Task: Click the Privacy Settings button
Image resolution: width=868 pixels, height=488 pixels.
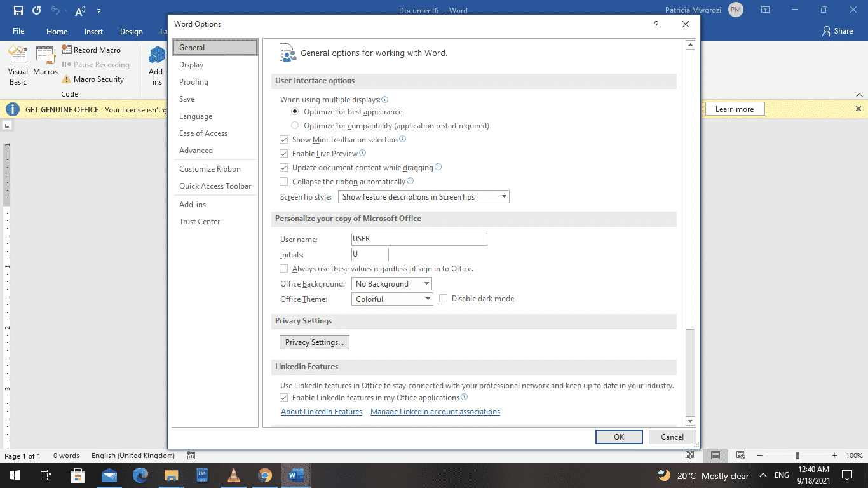Action: click(314, 342)
